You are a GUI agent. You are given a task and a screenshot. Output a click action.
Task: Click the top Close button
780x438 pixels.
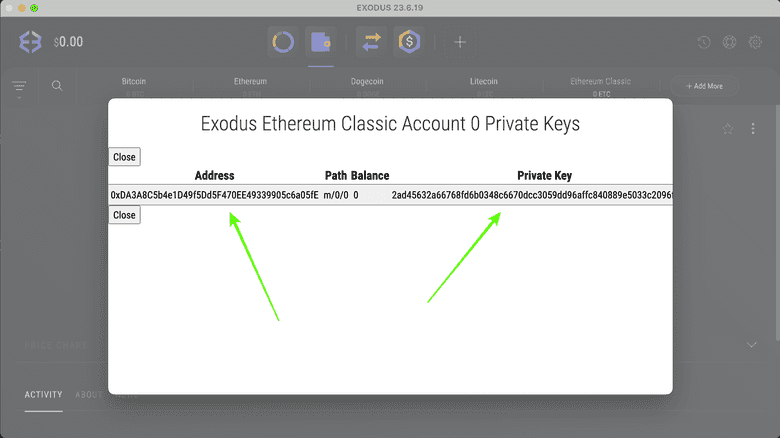124,157
